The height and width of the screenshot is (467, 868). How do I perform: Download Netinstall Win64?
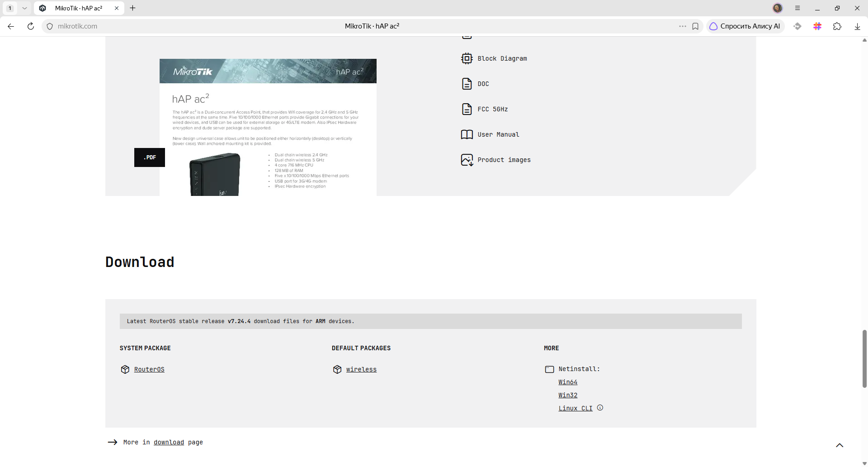(568, 382)
